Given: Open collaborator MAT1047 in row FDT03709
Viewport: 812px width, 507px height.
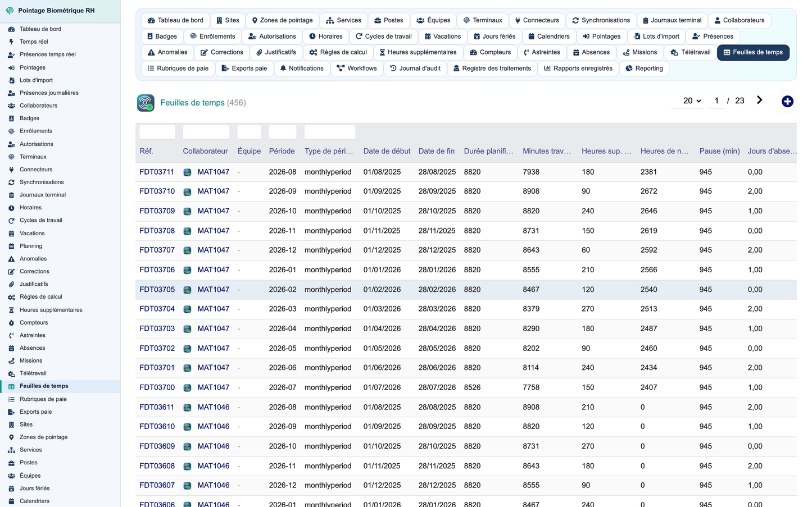Looking at the screenshot, I should point(214,211).
